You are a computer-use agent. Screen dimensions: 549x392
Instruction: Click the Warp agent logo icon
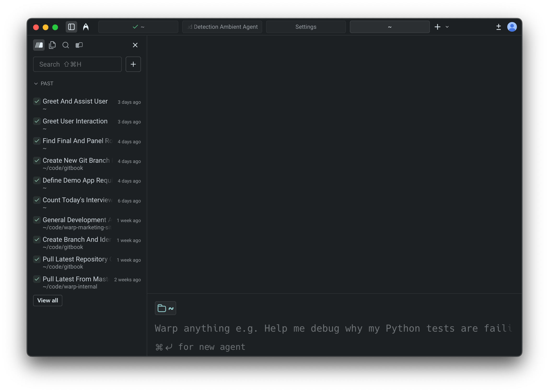tap(86, 27)
